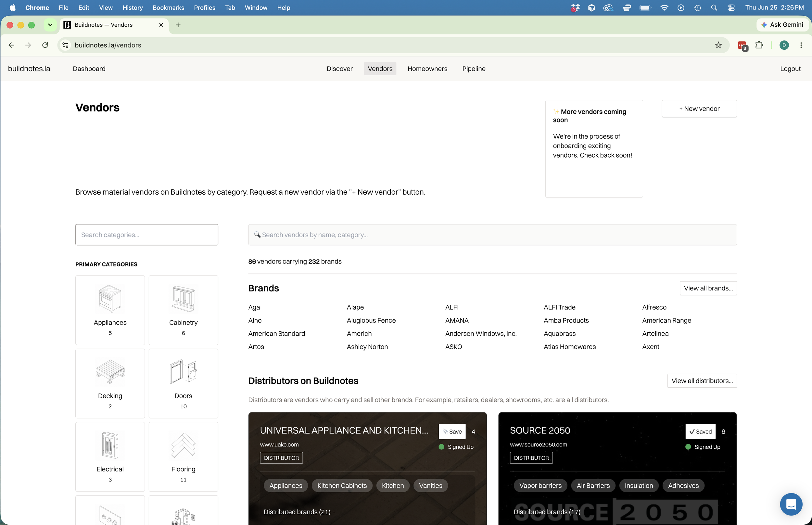Open Universal Appliance and Kitchen card title
This screenshot has height=525, width=812.
344,430
